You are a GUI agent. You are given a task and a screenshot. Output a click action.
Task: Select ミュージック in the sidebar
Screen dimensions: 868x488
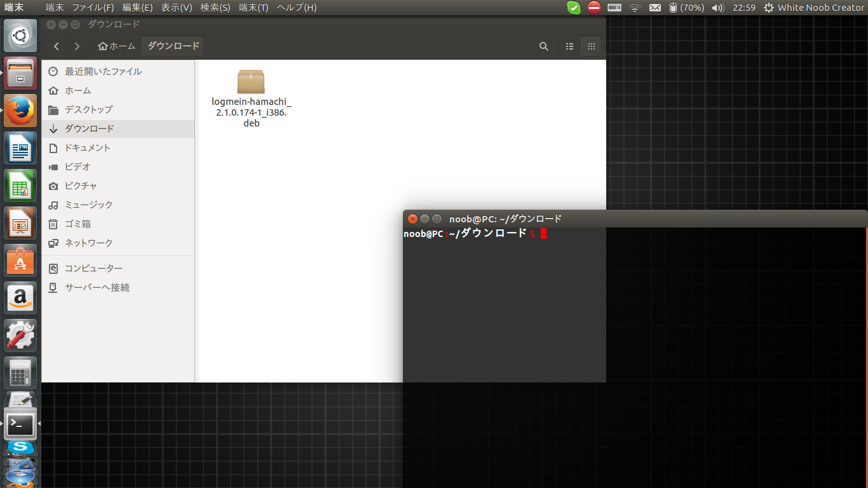[118, 205]
